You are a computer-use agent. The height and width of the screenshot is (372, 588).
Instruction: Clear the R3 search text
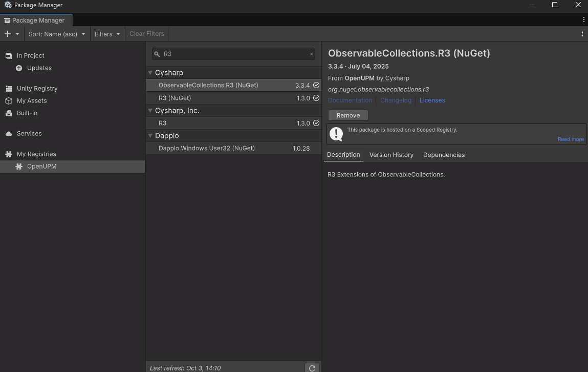[x=311, y=54]
